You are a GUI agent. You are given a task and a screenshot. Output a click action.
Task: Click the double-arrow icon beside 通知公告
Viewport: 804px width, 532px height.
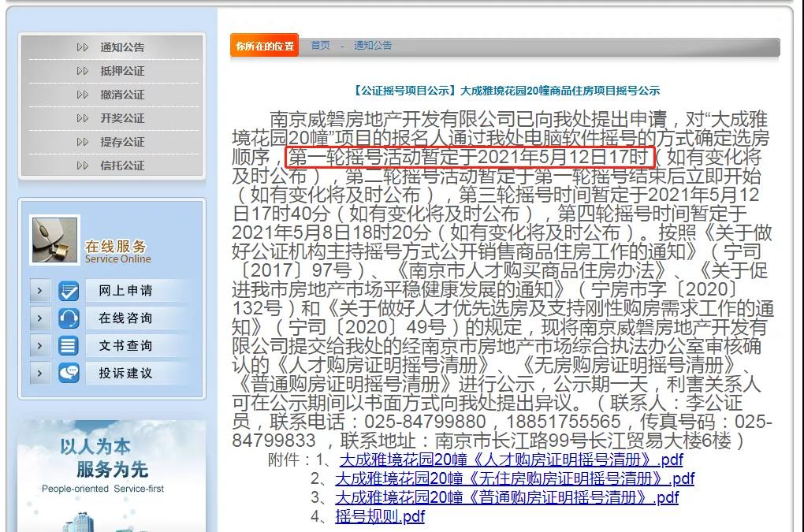(x=83, y=47)
